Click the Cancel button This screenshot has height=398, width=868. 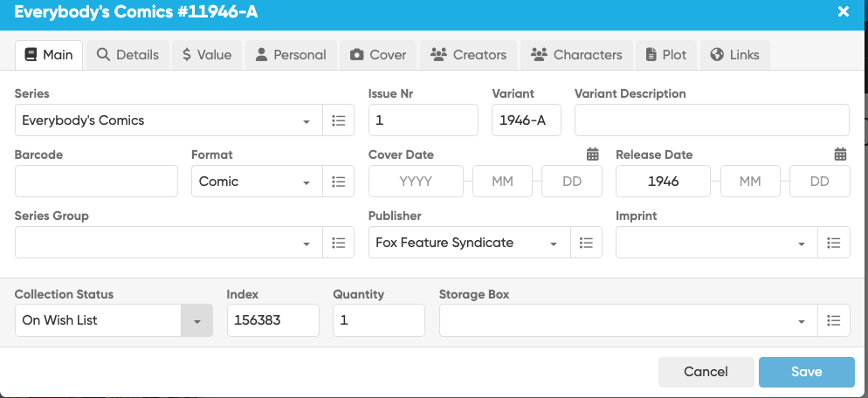click(706, 372)
